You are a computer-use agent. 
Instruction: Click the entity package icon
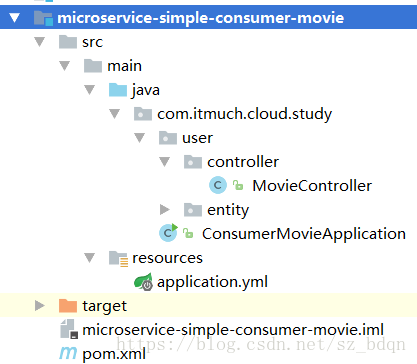click(193, 210)
